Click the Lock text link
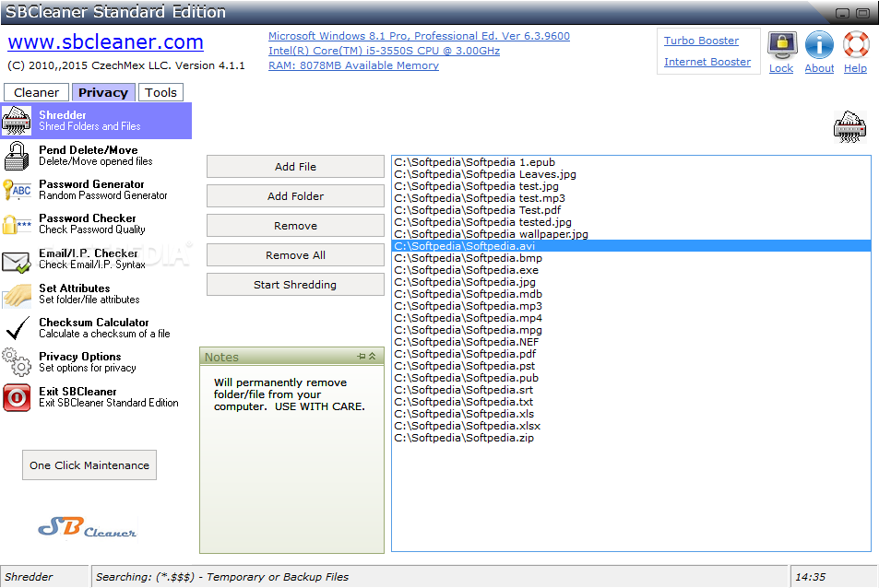 [x=781, y=68]
